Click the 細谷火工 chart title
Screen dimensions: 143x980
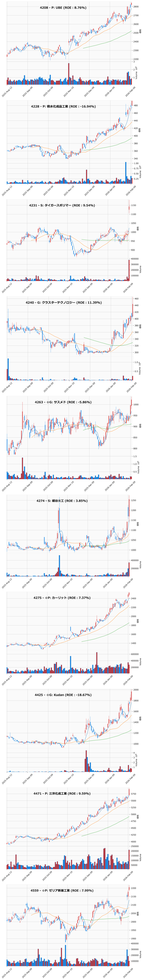click(62, 501)
